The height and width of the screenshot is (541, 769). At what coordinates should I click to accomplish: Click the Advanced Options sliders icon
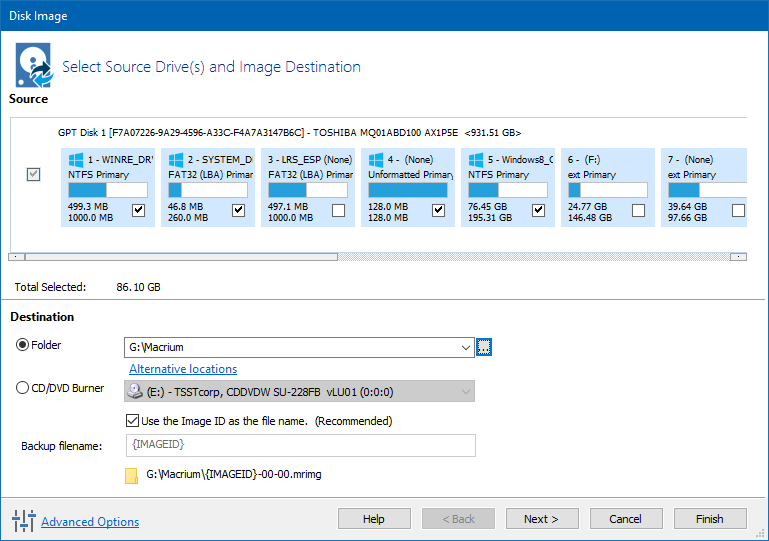[23, 520]
